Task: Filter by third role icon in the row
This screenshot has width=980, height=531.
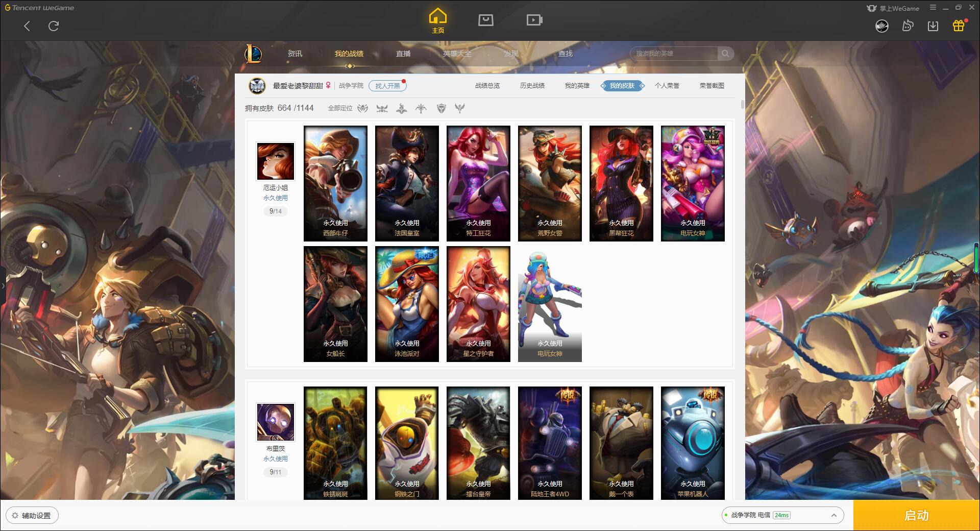Action: [401, 108]
